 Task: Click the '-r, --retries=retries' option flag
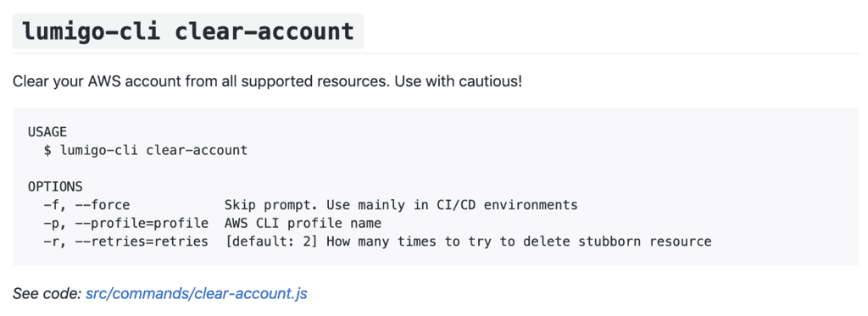point(125,241)
